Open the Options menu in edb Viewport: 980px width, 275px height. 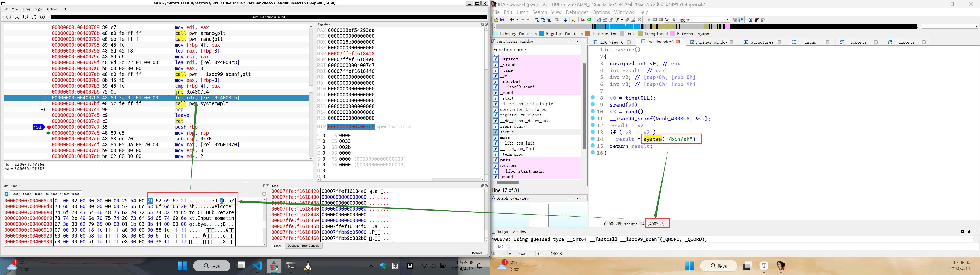52,9
